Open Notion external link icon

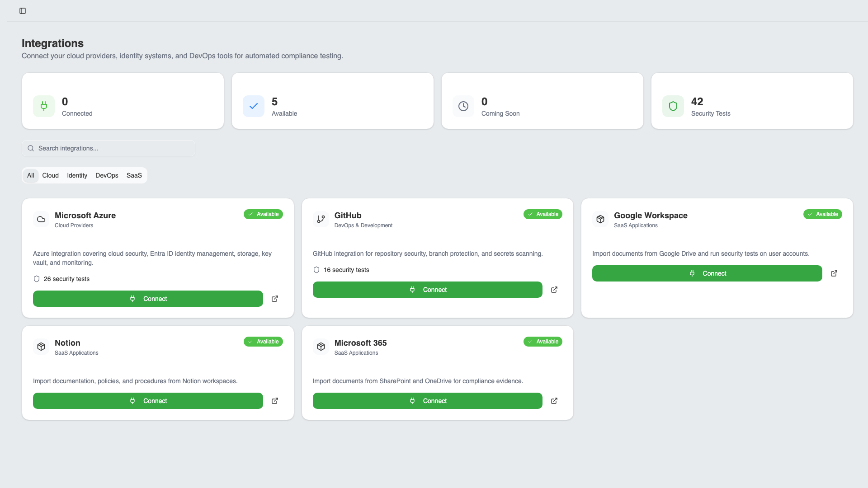(275, 401)
